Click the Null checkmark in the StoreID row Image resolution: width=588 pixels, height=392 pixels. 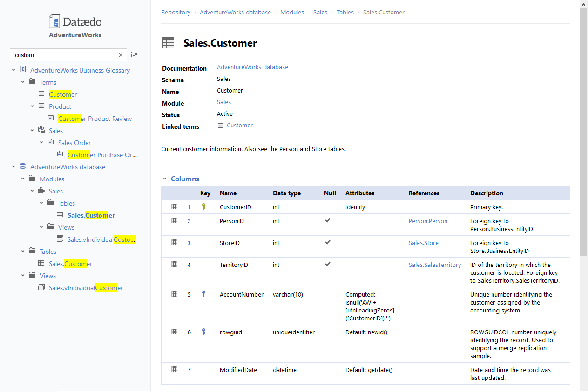click(328, 242)
